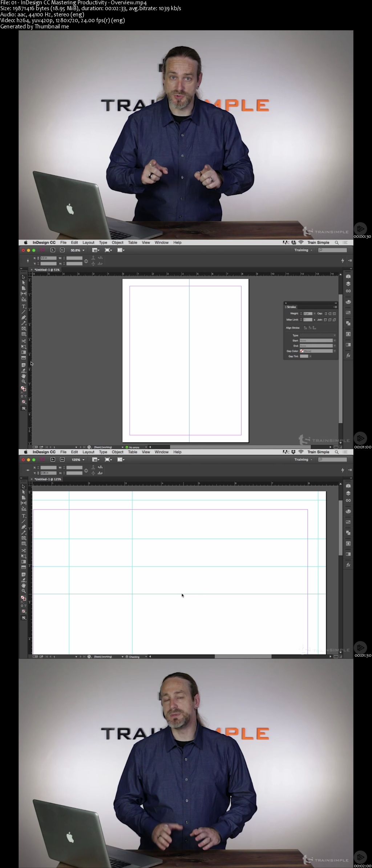
Task: Open the Window menu in the 51% window
Action: (x=162, y=243)
